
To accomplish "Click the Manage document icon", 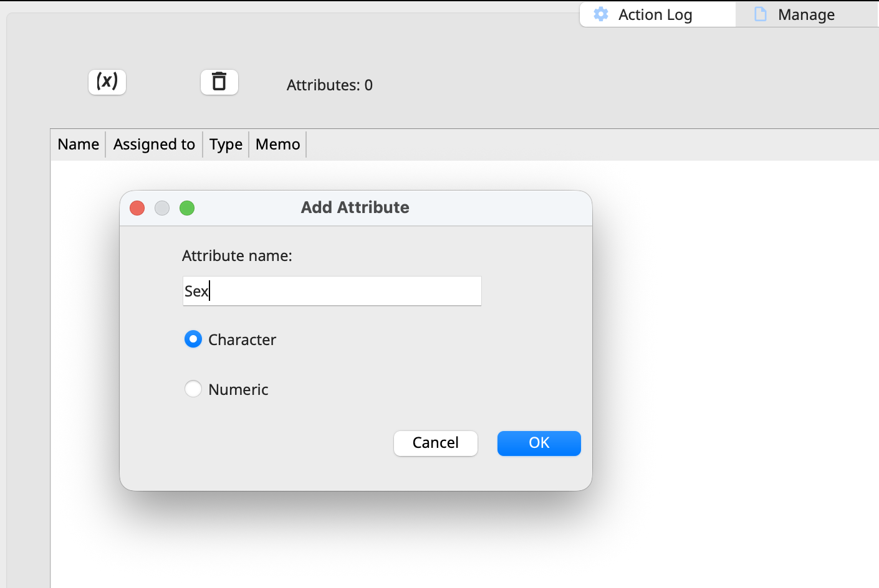I will click(761, 14).
